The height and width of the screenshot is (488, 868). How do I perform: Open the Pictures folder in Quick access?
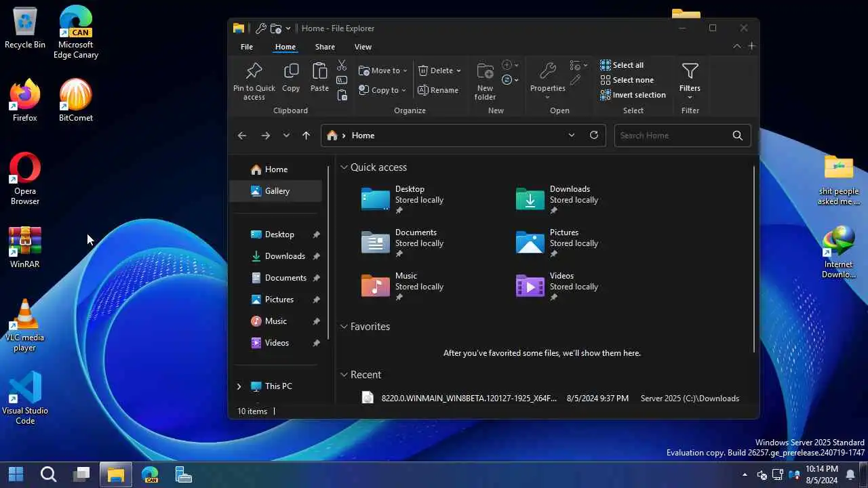[557, 243]
